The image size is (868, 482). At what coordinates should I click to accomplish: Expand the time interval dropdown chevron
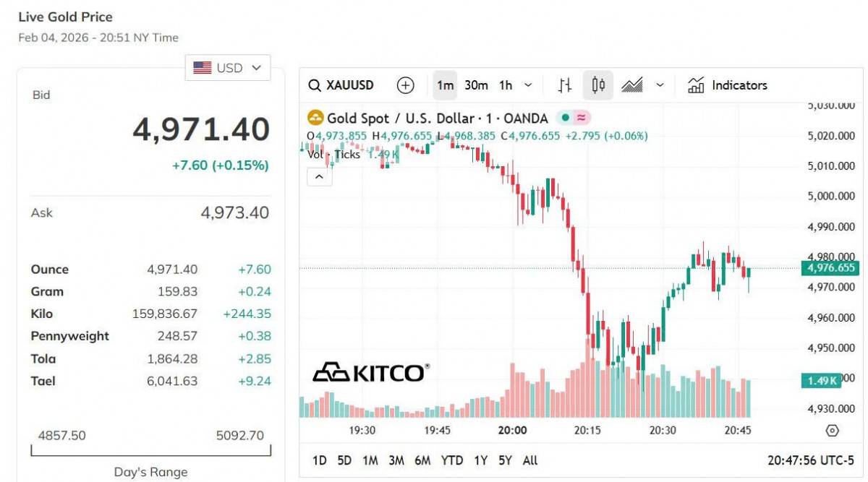[528, 85]
